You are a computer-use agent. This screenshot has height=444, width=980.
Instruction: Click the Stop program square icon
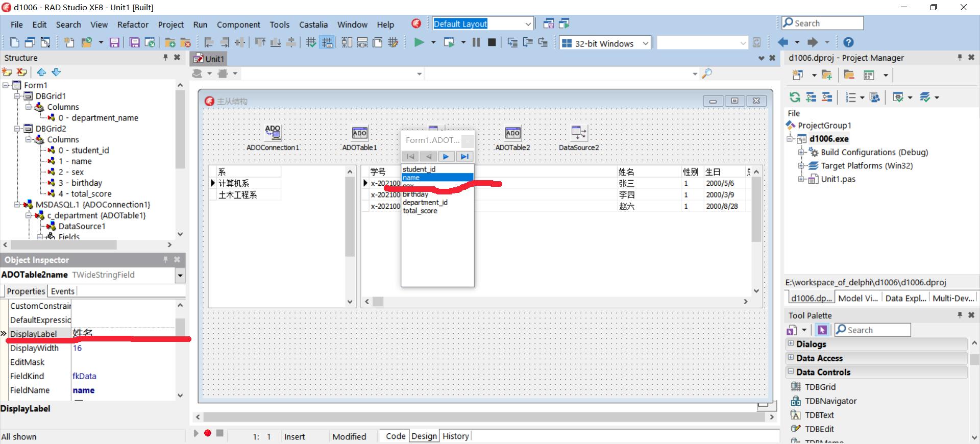point(492,42)
